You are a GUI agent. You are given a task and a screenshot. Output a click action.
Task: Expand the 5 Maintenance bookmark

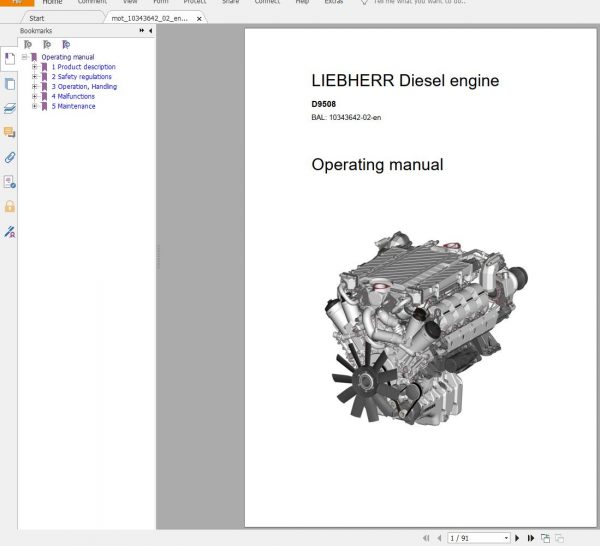point(34,106)
